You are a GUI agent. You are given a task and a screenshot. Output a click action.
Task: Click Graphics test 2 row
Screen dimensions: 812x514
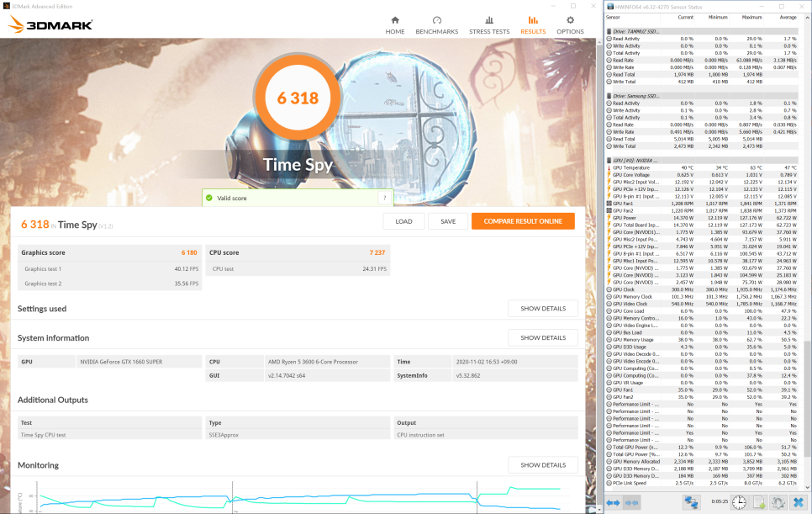[110, 283]
